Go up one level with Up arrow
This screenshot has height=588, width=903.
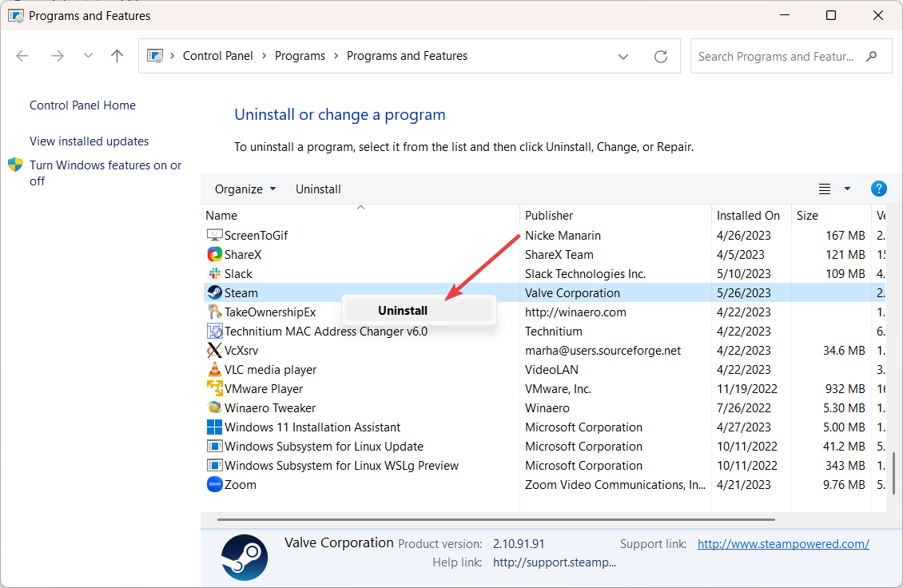(117, 56)
